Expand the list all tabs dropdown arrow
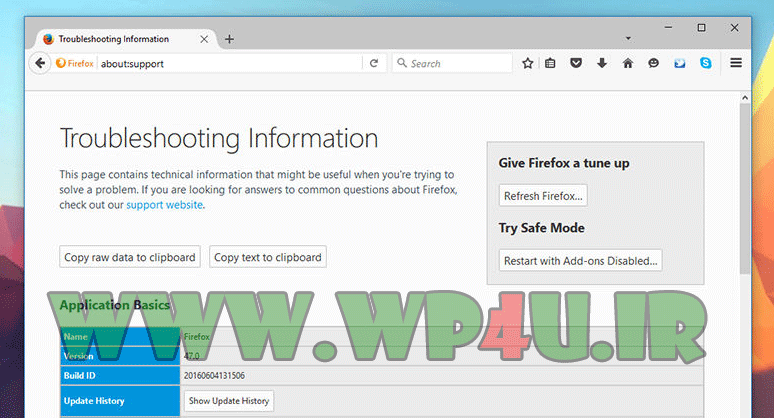This screenshot has height=418, width=774. pyautogui.click(x=628, y=38)
